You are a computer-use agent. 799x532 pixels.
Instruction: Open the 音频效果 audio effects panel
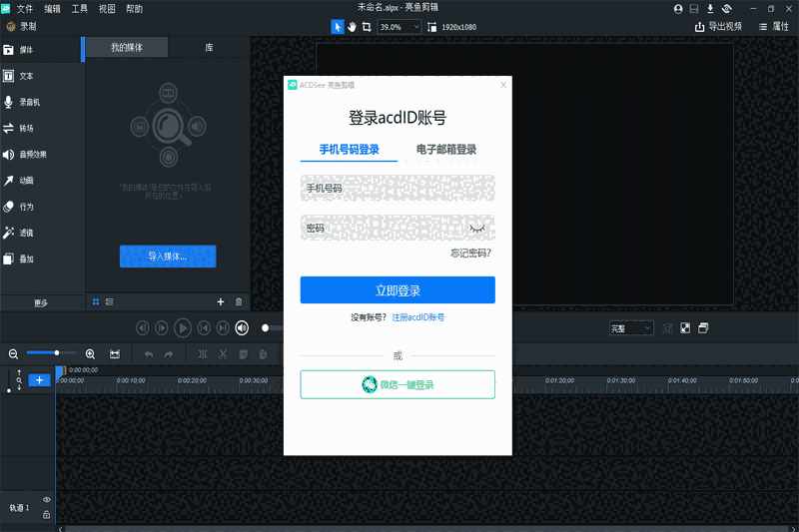pyautogui.click(x=42, y=155)
